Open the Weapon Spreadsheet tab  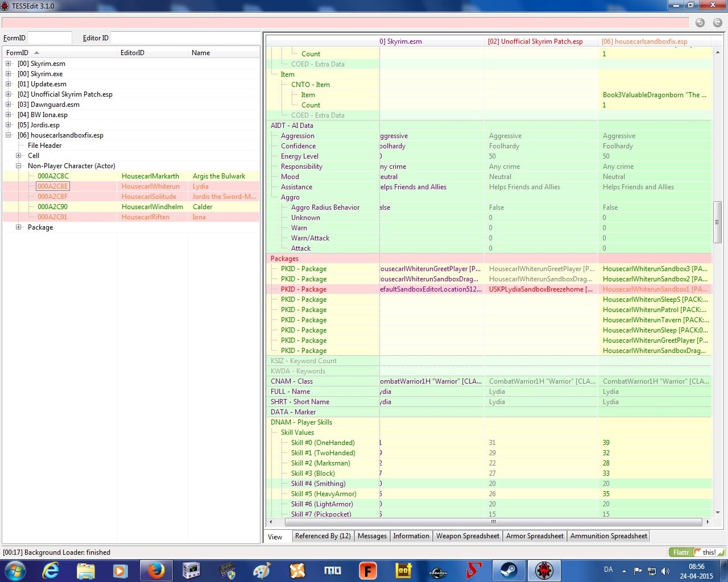coord(468,536)
